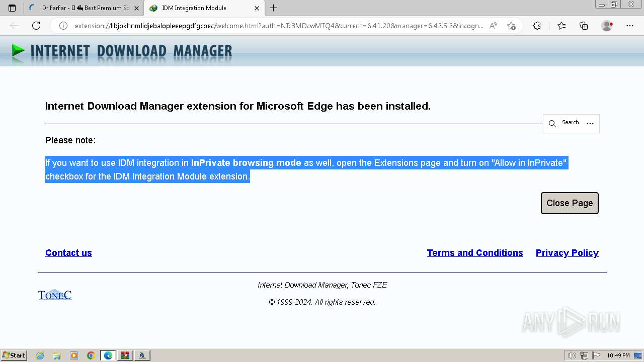
Task: Select the Microsoft Edge taskbar button
Action: click(108, 355)
